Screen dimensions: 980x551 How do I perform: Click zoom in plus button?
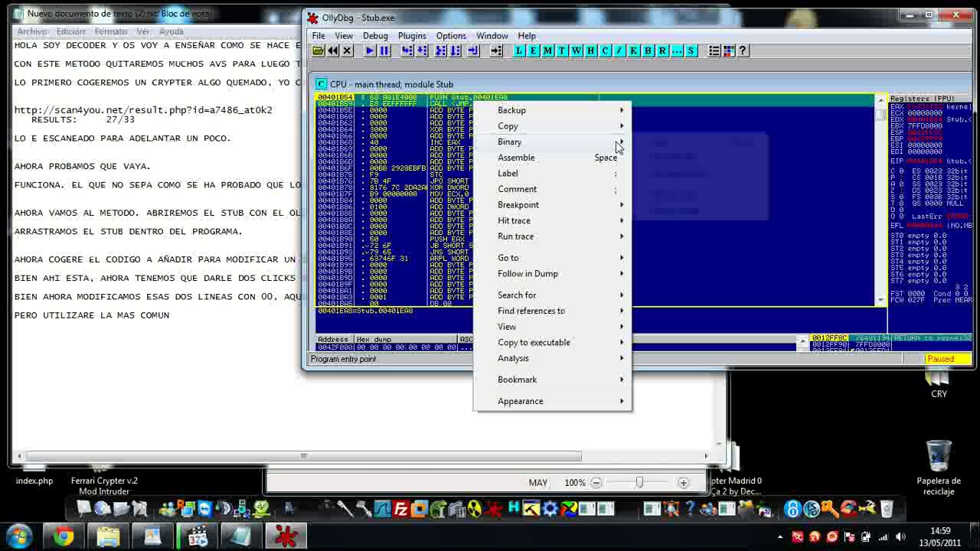click(x=683, y=483)
